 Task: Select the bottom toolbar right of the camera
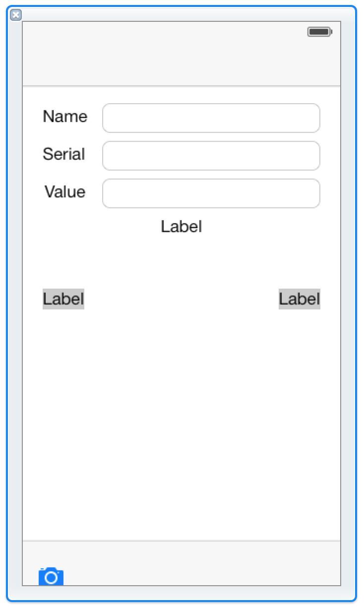(203, 563)
